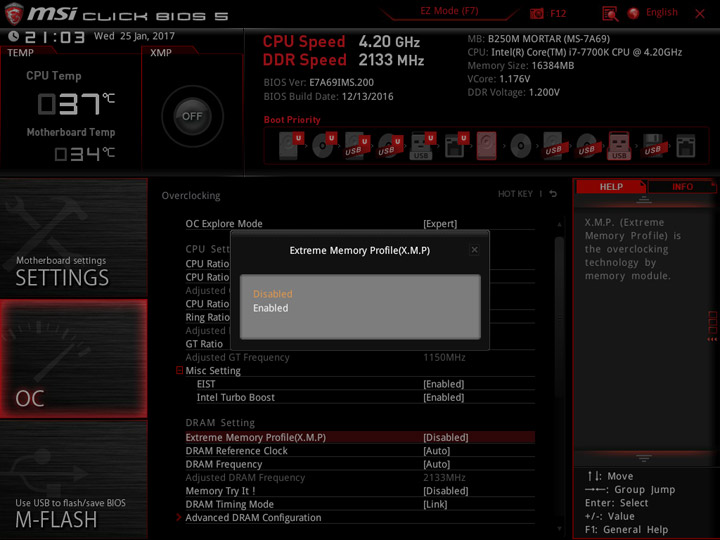Screen dimensions: 720x540
Task: Click the clock icon beside the time
Action: point(13,36)
